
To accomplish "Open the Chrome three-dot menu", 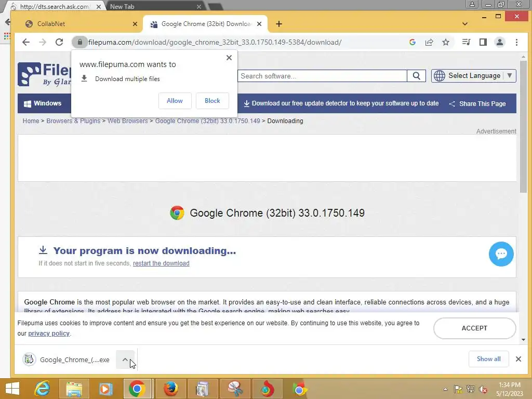I will point(516,42).
